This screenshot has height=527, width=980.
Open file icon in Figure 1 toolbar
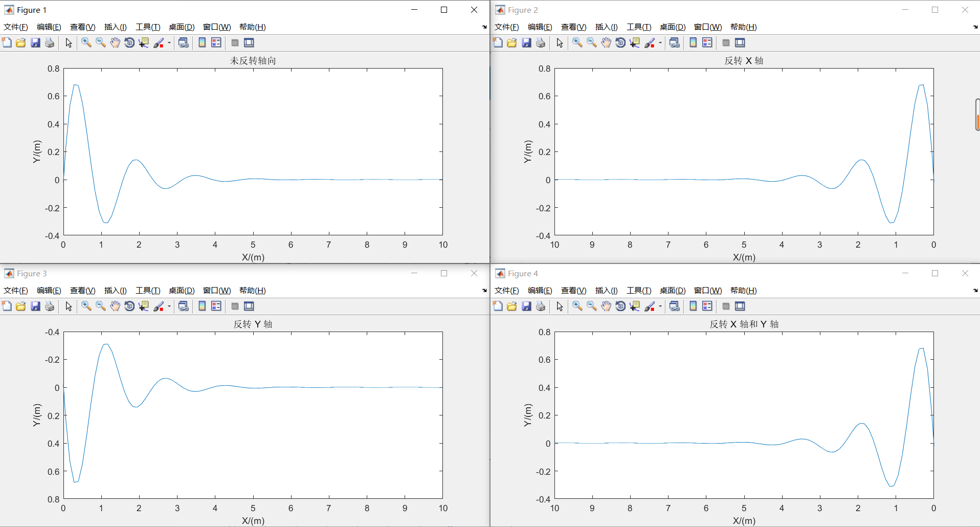click(21, 42)
